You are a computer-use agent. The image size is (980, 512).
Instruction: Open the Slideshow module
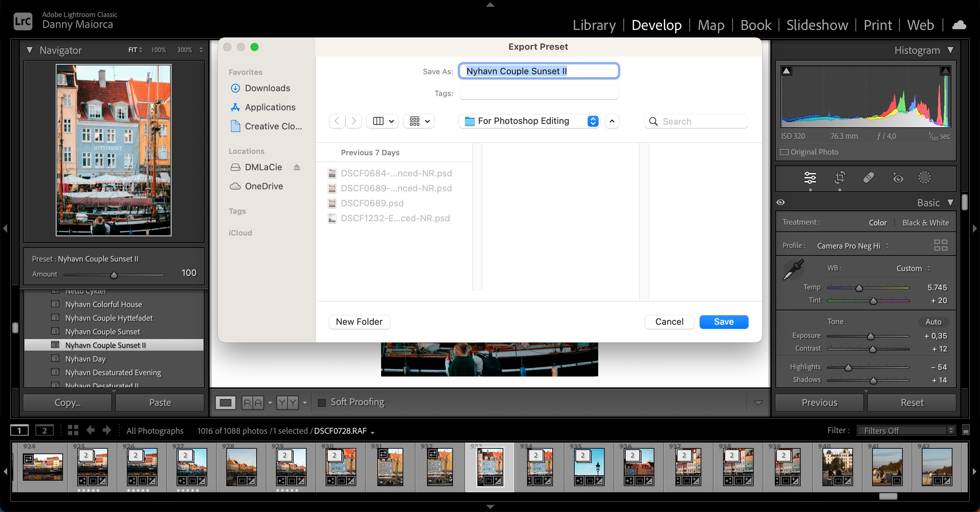pyautogui.click(x=817, y=25)
